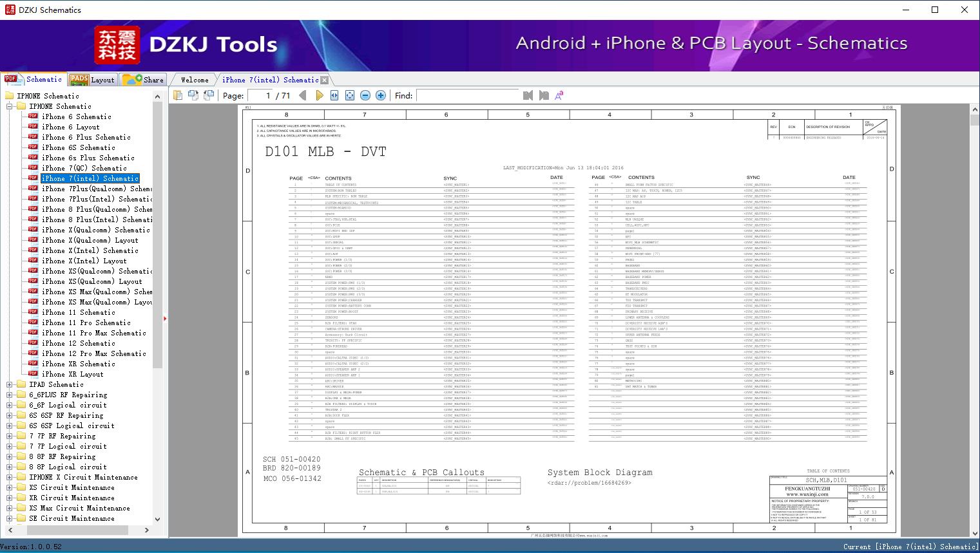Go to the next page using the yellow arrow
This screenshot has height=553, width=980.
(319, 95)
